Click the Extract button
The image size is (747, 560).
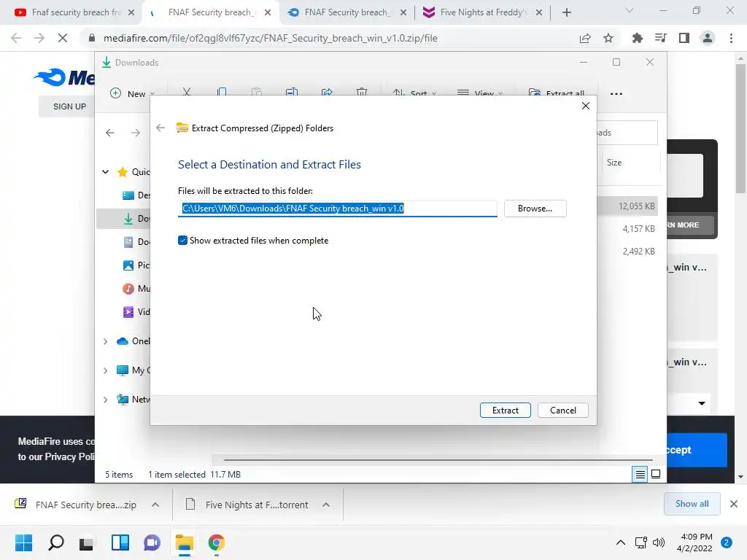[x=505, y=410]
